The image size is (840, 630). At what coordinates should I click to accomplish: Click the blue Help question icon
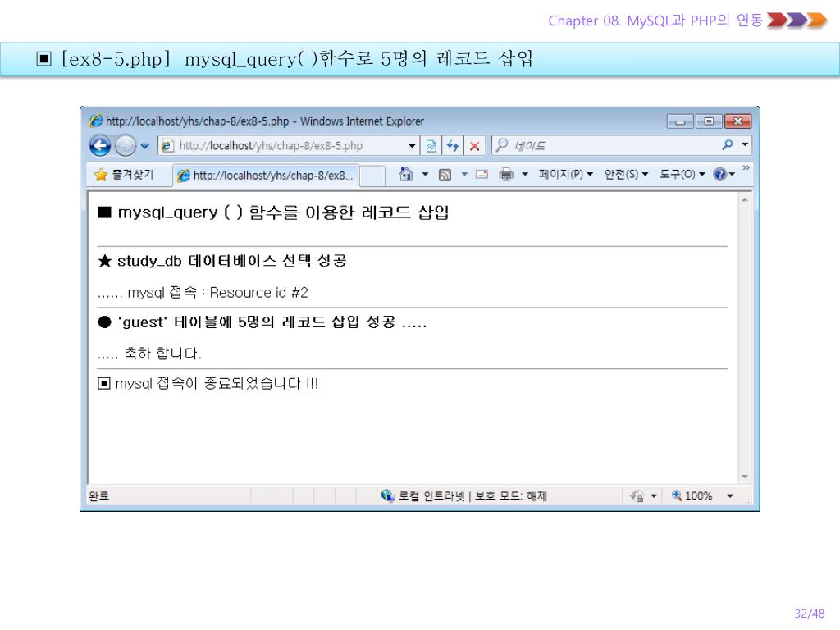point(720,174)
